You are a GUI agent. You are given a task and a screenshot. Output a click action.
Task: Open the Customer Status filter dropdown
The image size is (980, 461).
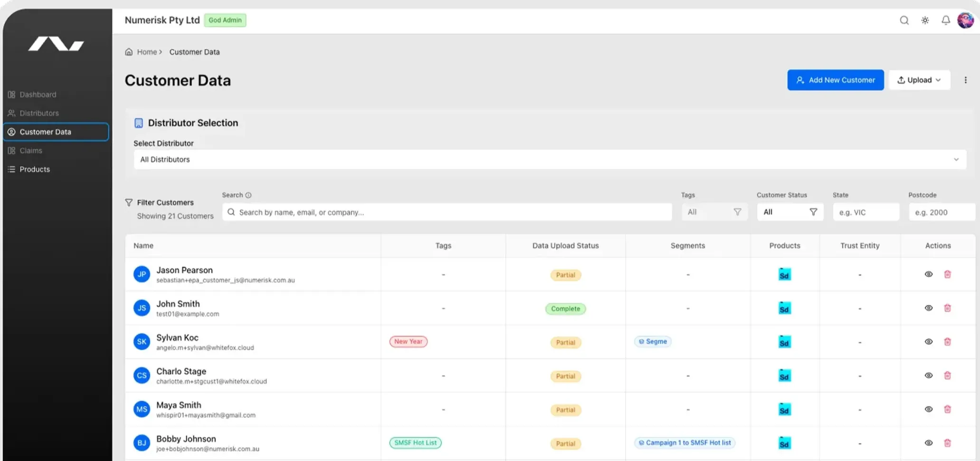click(790, 212)
